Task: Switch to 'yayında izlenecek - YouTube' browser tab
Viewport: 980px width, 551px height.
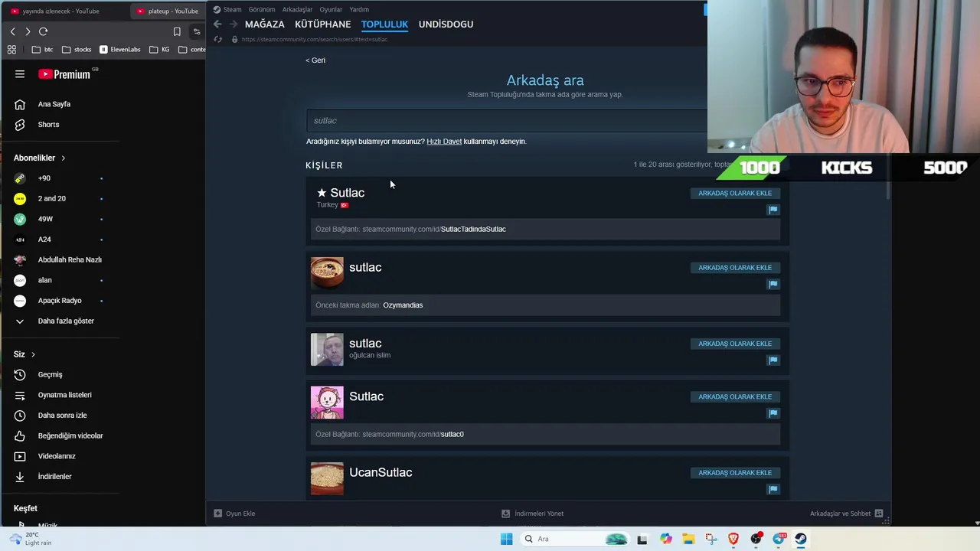Action: coord(61,11)
